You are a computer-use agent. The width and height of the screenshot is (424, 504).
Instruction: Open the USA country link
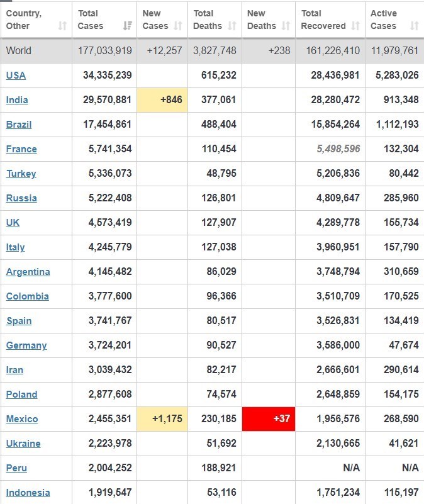(16, 76)
